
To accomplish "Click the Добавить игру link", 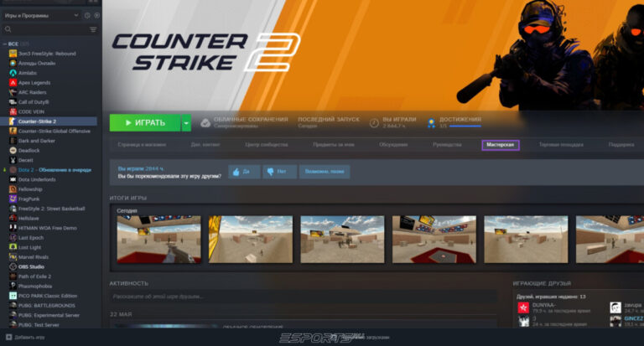I will [29, 338].
